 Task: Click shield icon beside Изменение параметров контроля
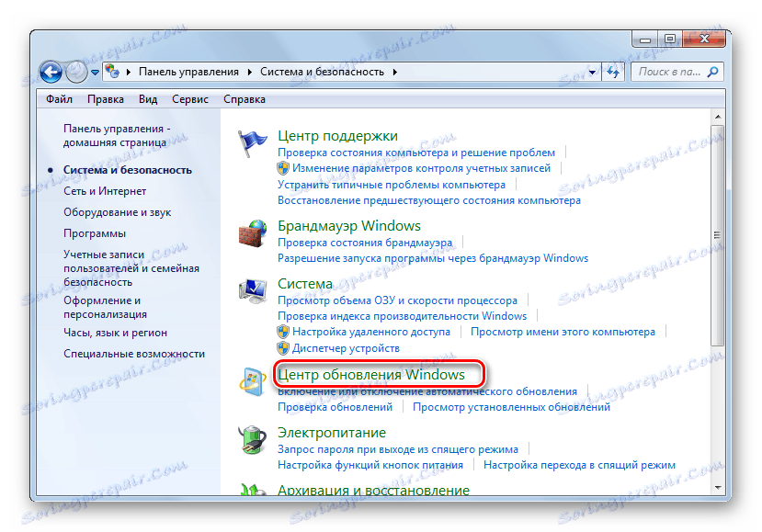point(283,168)
